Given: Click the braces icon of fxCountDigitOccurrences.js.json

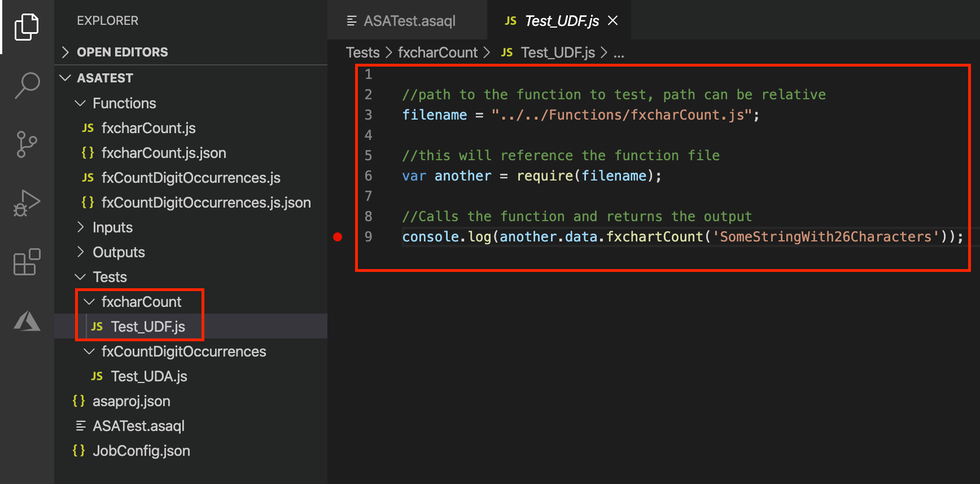Looking at the screenshot, I should [88, 203].
